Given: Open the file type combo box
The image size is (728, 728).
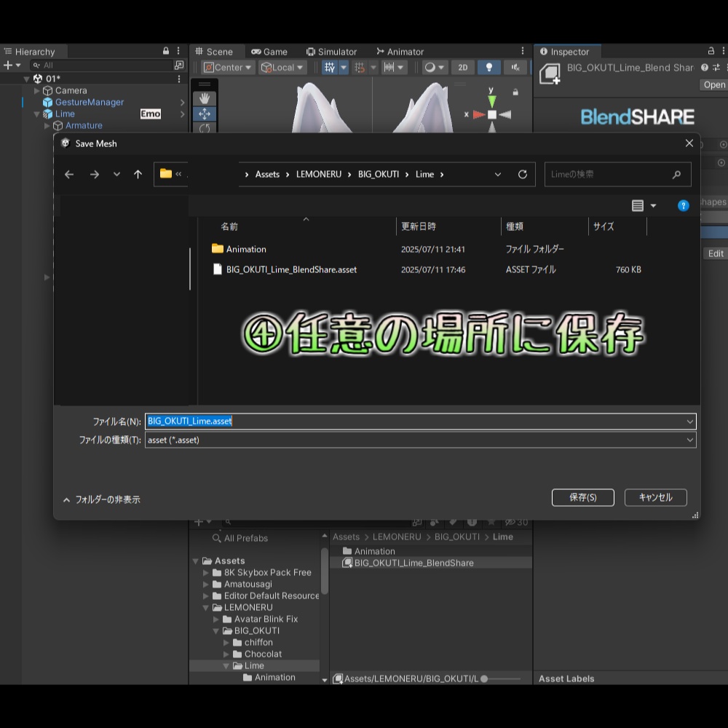Looking at the screenshot, I should [x=420, y=440].
